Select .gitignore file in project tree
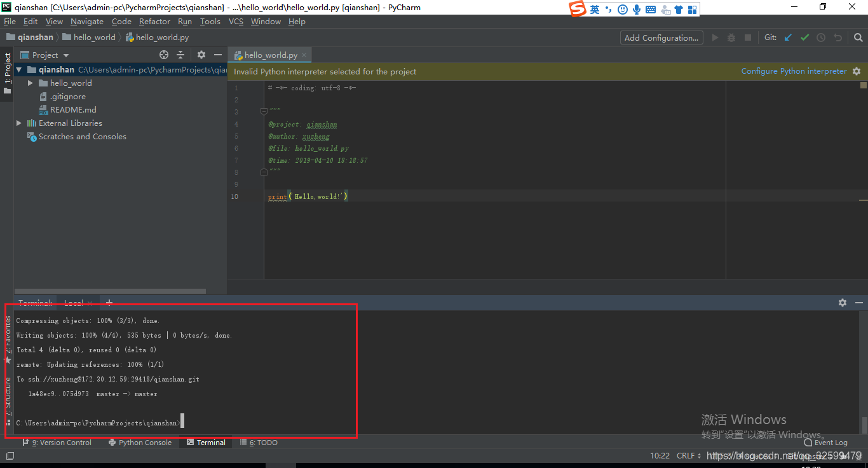 (62, 97)
